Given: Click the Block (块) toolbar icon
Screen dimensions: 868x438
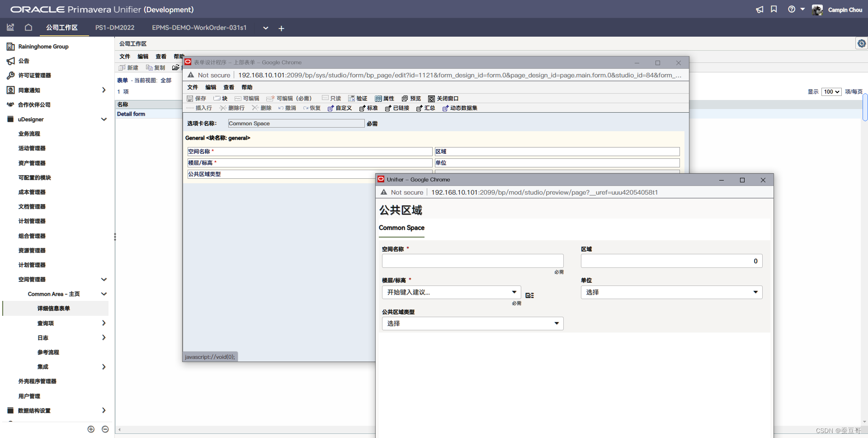Looking at the screenshot, I should (x=217, y=99).
